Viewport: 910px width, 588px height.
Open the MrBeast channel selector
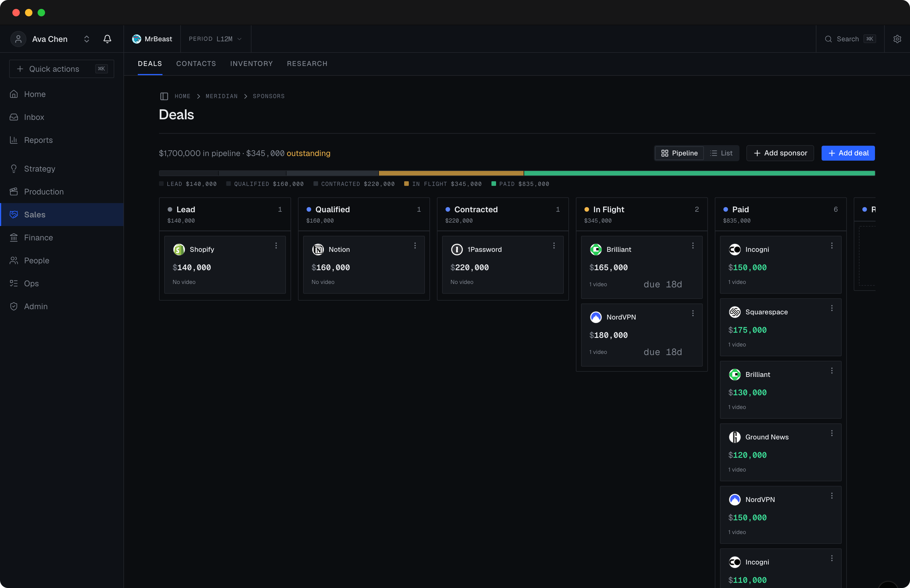coord(152,39)
